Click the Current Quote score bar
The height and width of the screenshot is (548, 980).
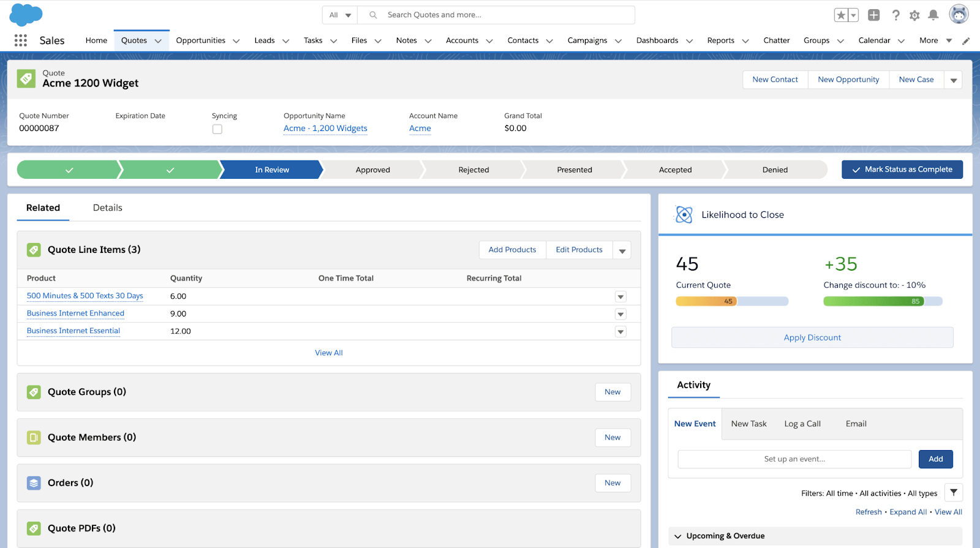pyautogui.click(x=731, y=301)
